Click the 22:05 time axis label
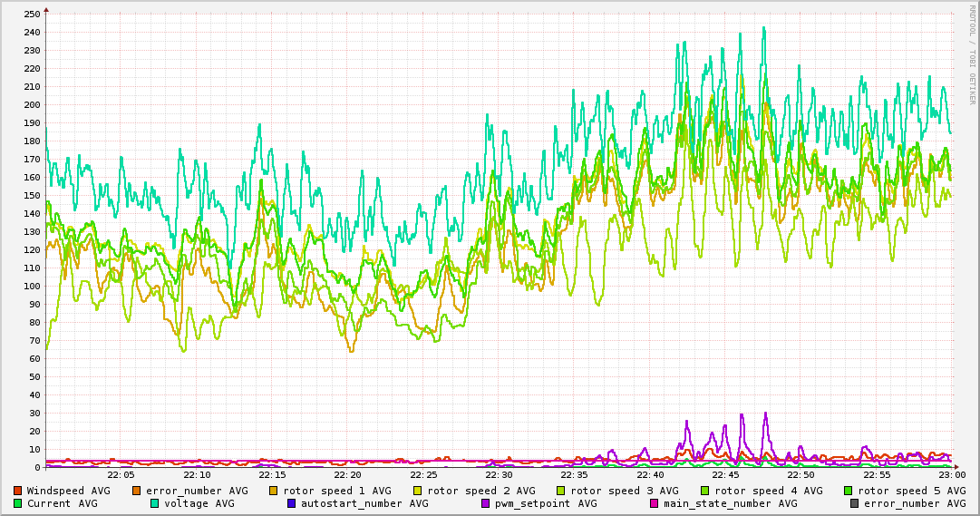 121,475
